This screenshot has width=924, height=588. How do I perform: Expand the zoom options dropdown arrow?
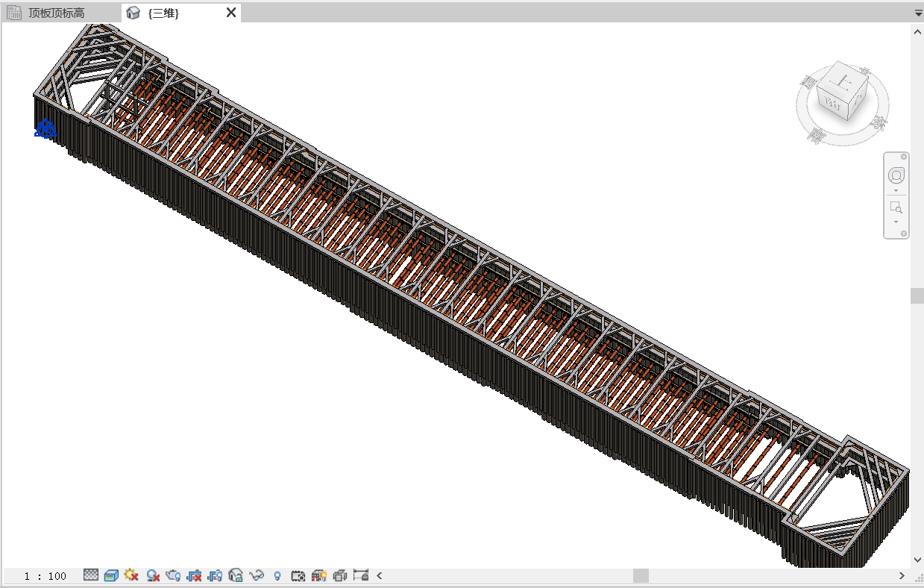tap(896, 222)
